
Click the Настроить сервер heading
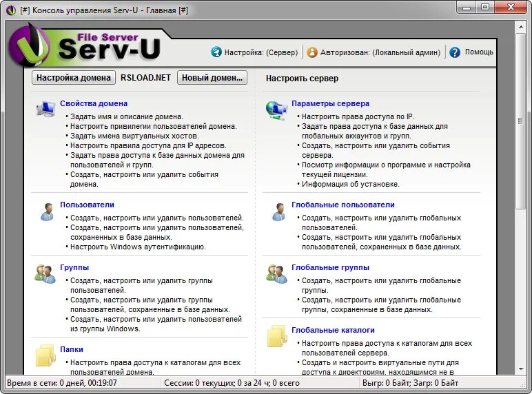click(302, 79)
